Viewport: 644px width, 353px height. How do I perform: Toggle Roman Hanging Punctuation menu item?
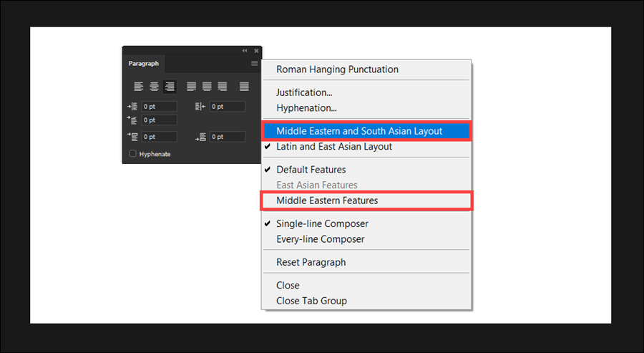366,69
